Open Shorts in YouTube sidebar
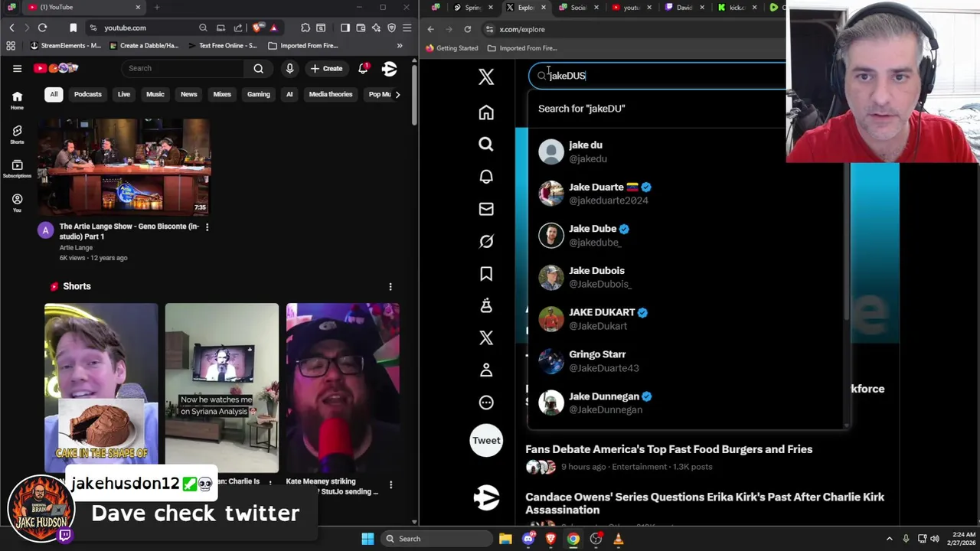980x551 pixels. click(17, 134)
